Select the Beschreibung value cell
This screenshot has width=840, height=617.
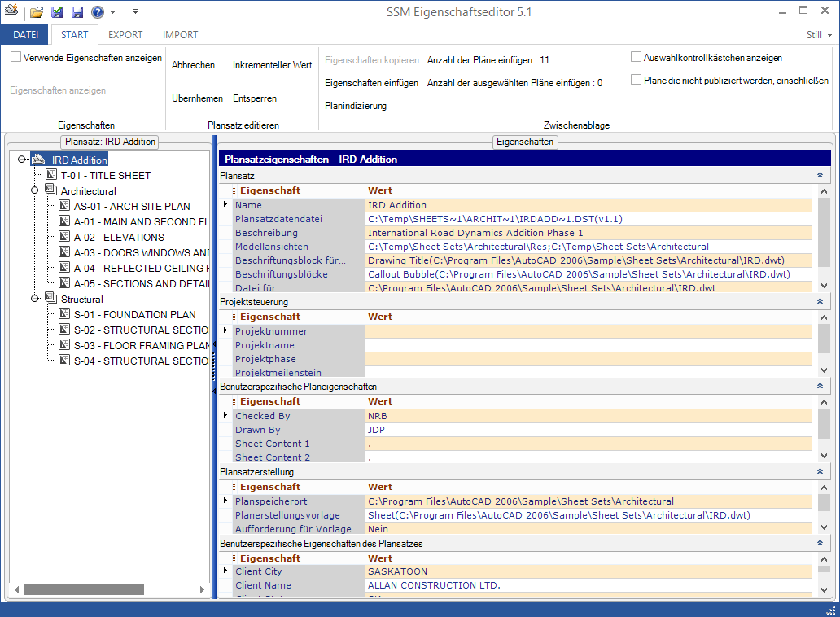588,233
